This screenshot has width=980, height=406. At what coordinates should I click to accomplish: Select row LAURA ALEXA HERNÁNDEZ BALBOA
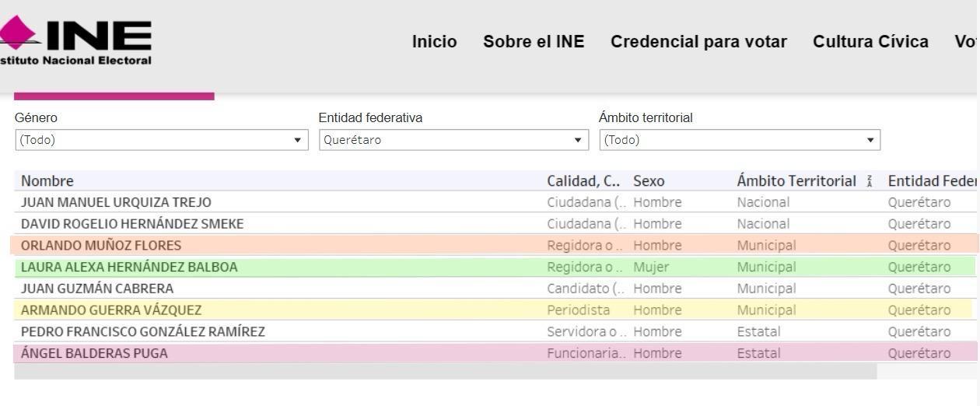tap(495, 267)
